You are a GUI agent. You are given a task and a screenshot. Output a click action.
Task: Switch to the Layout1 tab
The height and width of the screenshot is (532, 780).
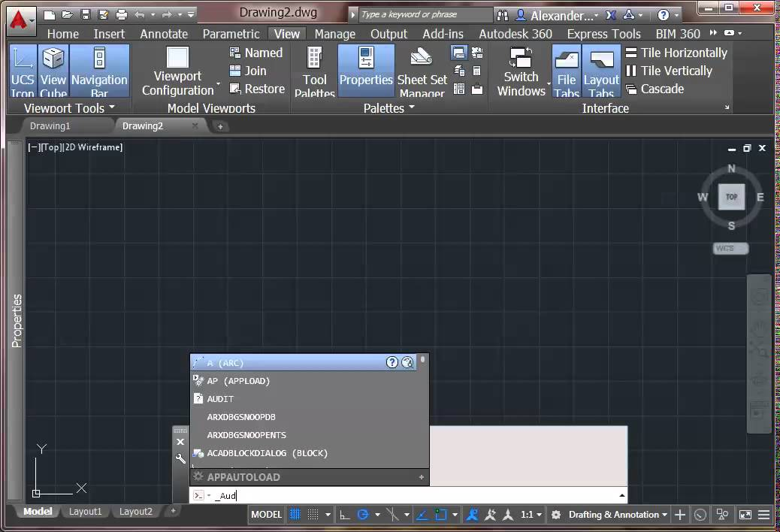(85, 512)
